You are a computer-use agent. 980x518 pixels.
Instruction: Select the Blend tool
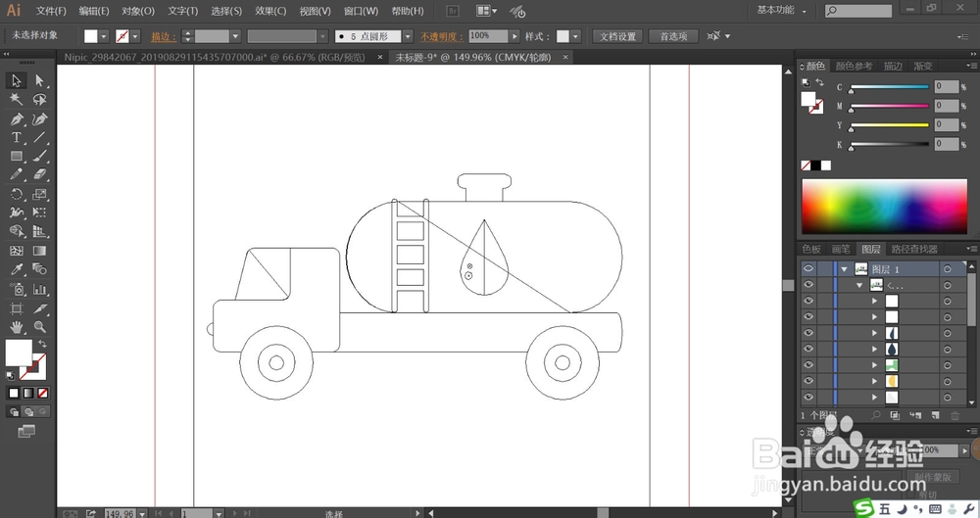click(x=39, y=269)
